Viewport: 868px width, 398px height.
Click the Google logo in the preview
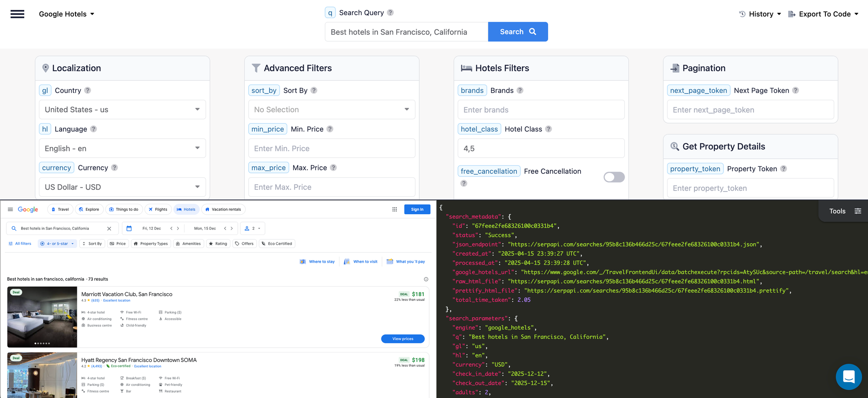[x=28, y=209]
